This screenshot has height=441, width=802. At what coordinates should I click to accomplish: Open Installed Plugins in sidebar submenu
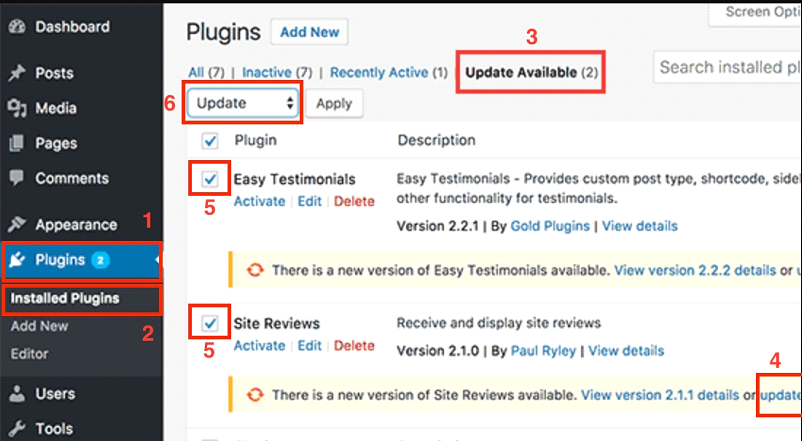pos(65,298)
